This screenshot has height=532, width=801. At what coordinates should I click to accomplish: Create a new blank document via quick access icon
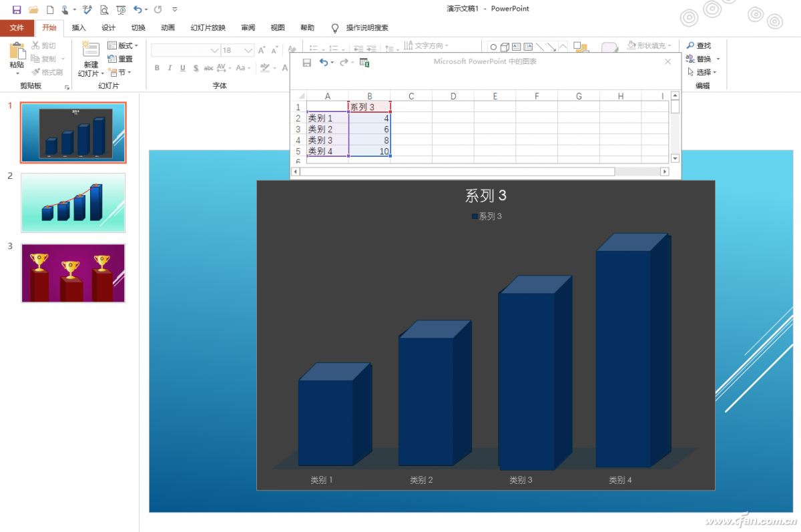pos(50,9)
